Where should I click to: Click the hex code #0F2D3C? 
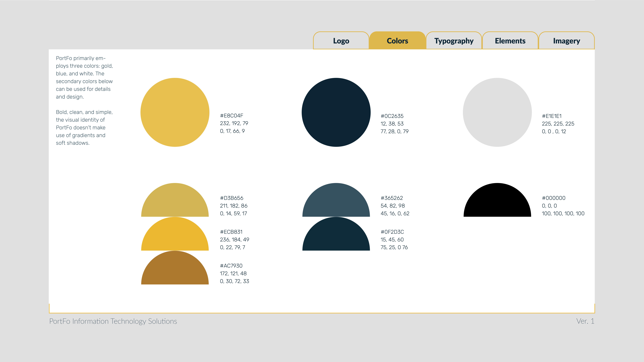(x=392, y=232)
